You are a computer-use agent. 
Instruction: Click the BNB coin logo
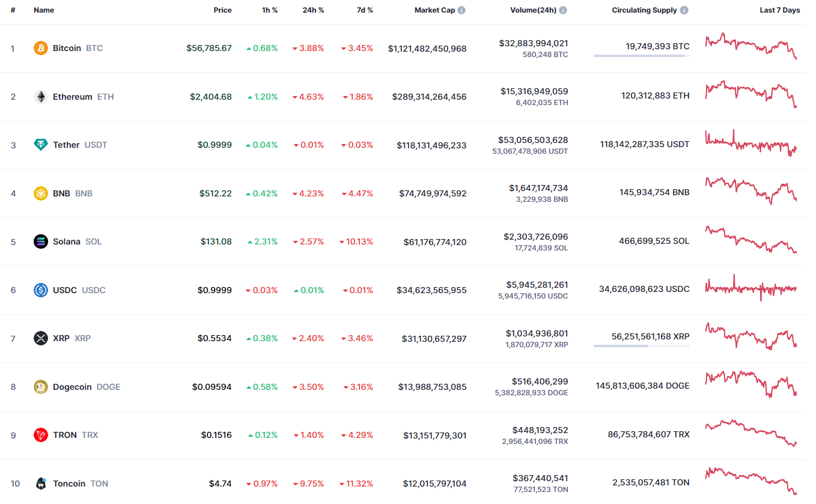[x=40, y=193]
